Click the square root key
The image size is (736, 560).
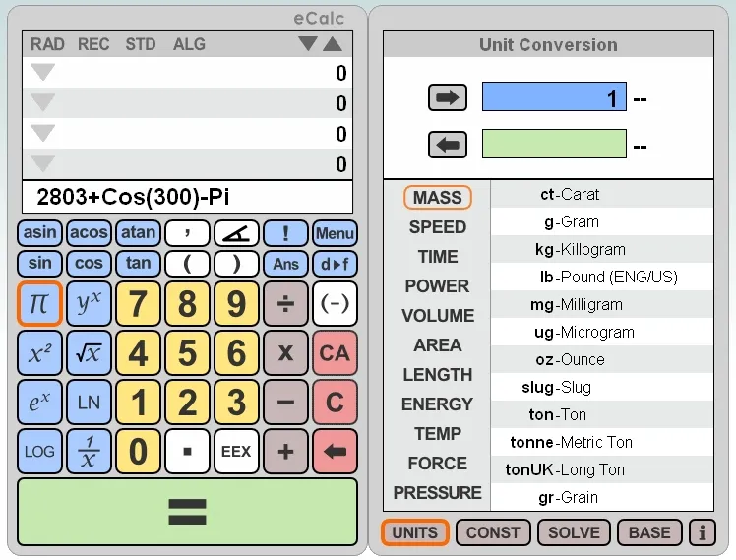[x=89, y=353]
